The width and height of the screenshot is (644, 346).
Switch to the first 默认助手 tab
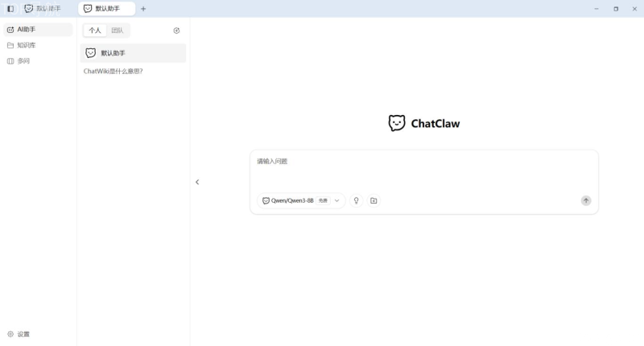click(x=43, y=9)
